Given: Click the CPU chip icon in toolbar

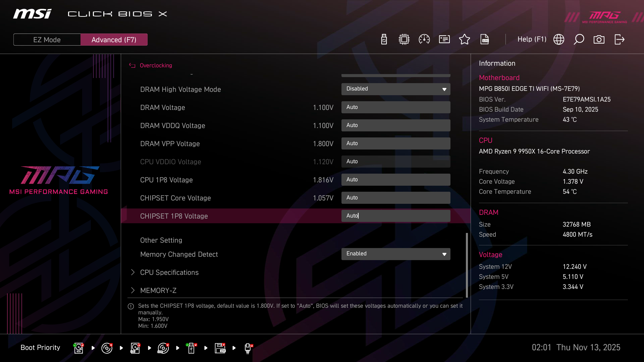Looking at the screenshot, I should (404, 40).
